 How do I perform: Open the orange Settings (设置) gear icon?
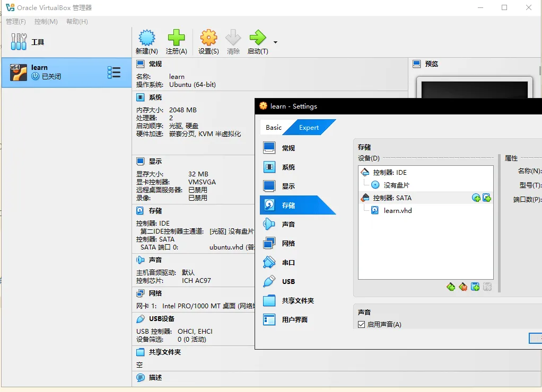pyautogui.click(x=208, y=38)
